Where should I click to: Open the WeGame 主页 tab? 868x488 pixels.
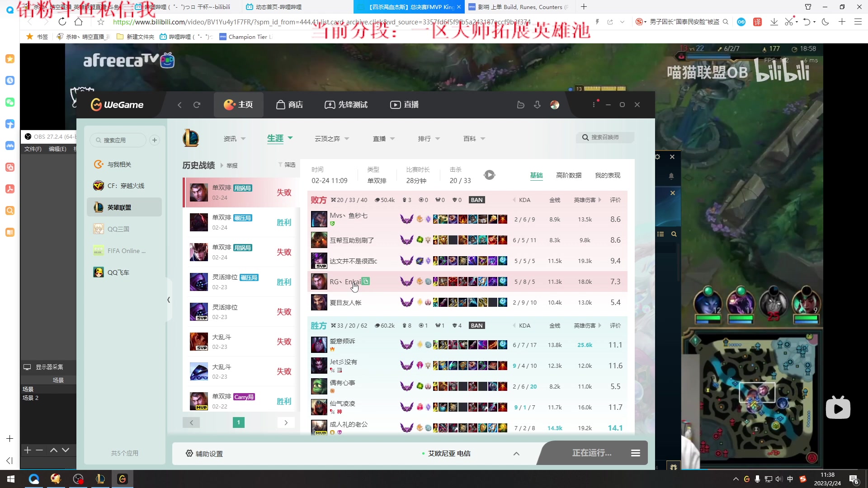[238, 105]
